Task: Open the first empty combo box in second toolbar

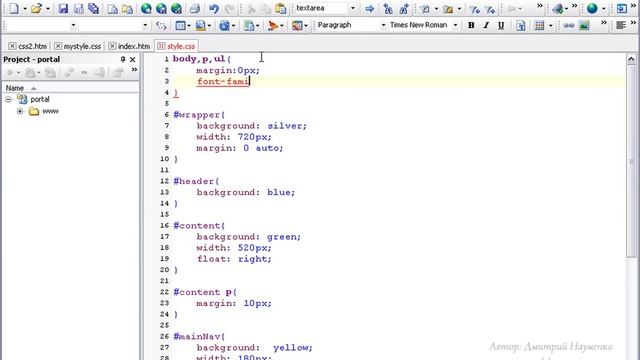Action: point(73,25)
